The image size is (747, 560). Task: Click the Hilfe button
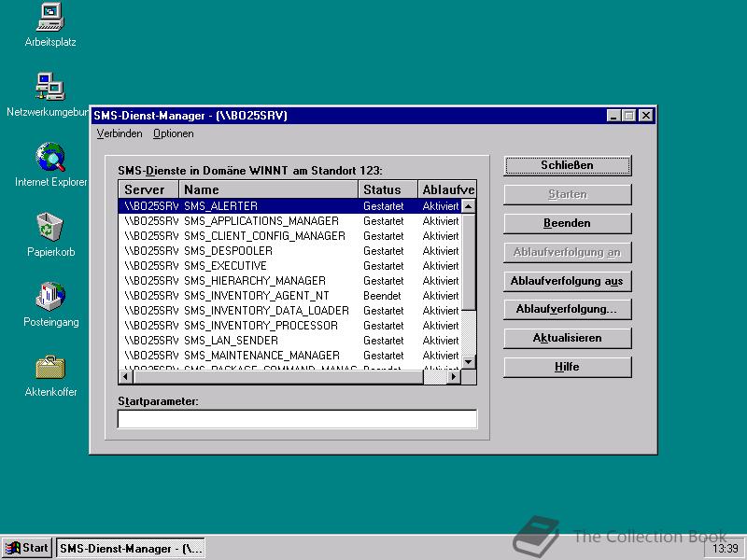coord(568,367)
